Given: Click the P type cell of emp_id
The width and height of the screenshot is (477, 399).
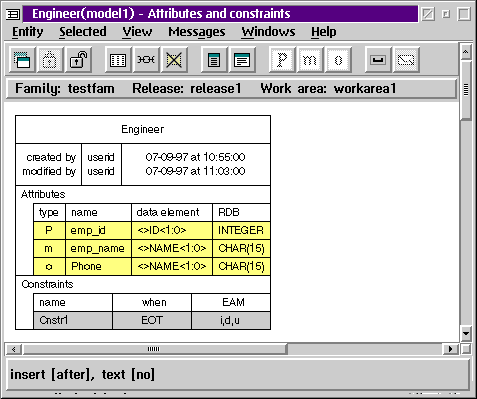Looking at the screenshot, I should coord(49,231).
